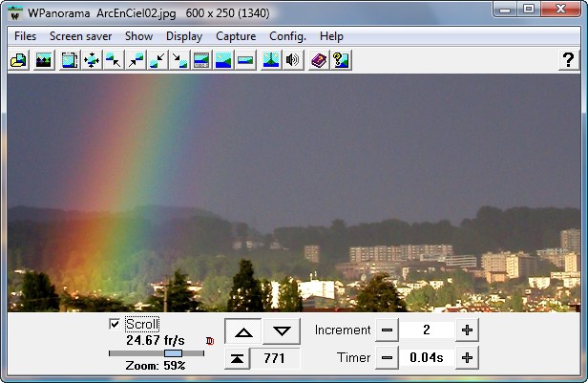588x383 pixels.
Task: Open image file with the folder icon
Action: (x=18, y=60)
